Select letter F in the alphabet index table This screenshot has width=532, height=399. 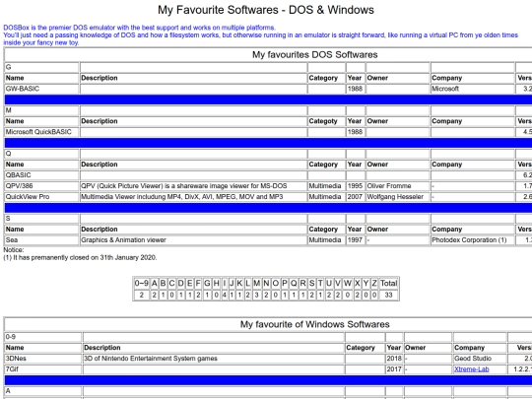point(198,284)
